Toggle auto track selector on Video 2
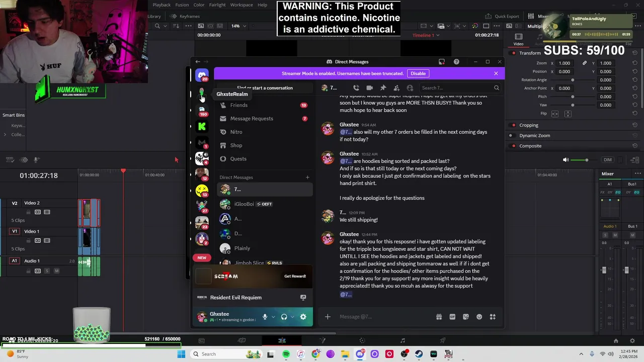644x362 pixels. pos(38,212)
